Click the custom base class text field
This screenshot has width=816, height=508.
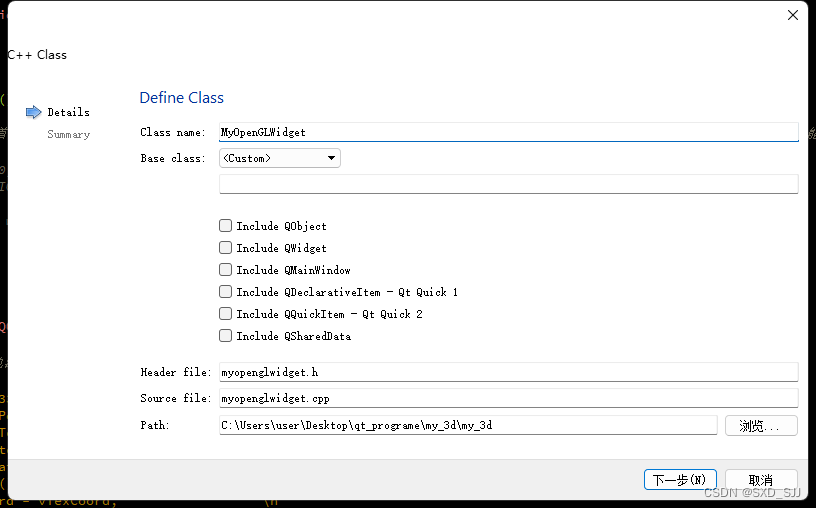[508, 184]
